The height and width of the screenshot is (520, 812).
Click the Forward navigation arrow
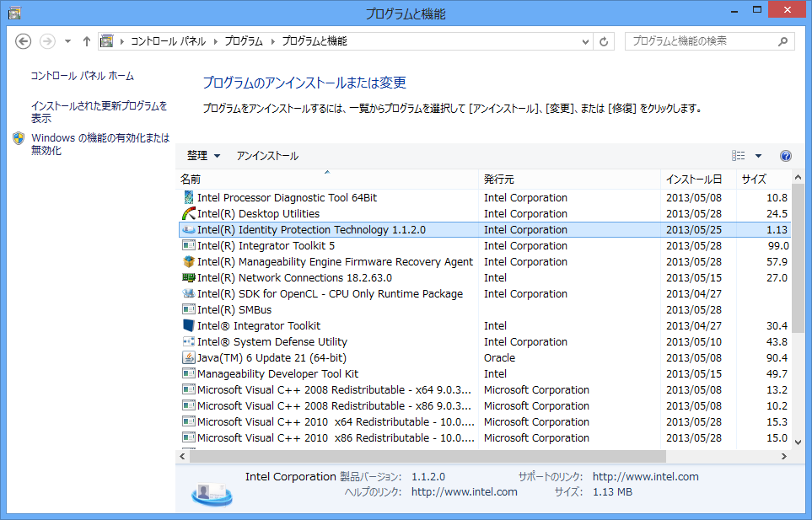[48, 41]
